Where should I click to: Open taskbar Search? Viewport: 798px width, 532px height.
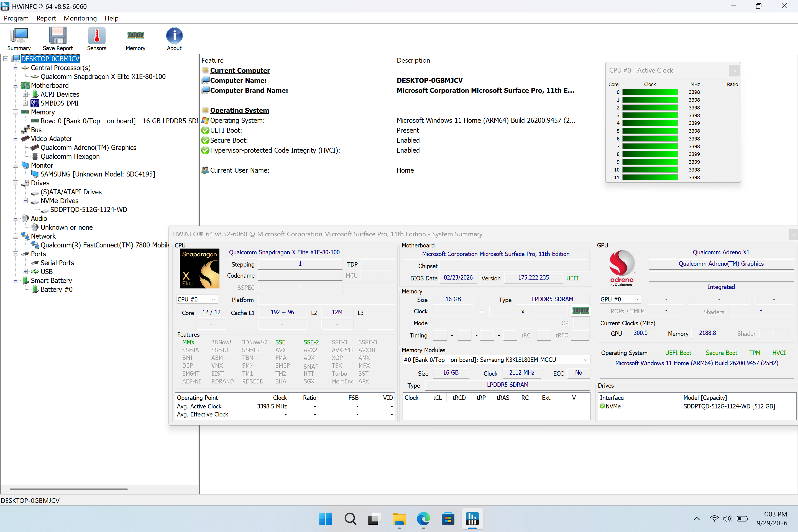pyautogui.click(x=351, y=519)
